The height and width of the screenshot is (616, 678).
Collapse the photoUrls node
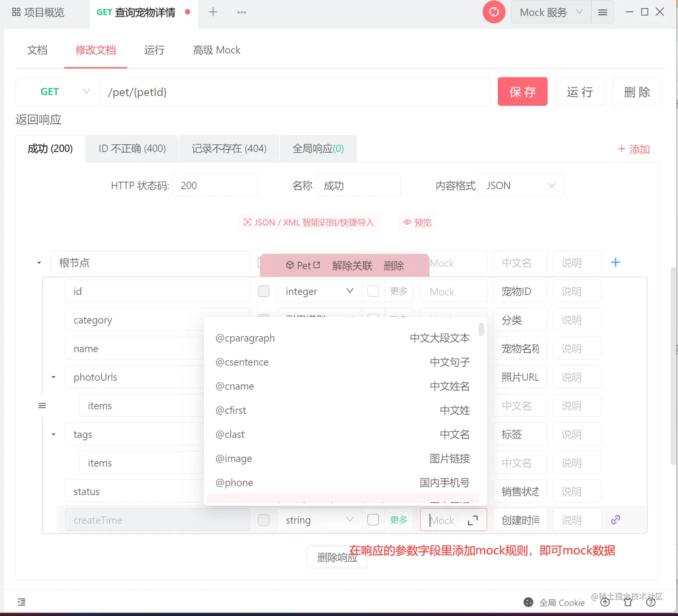[x=53, y=377]
